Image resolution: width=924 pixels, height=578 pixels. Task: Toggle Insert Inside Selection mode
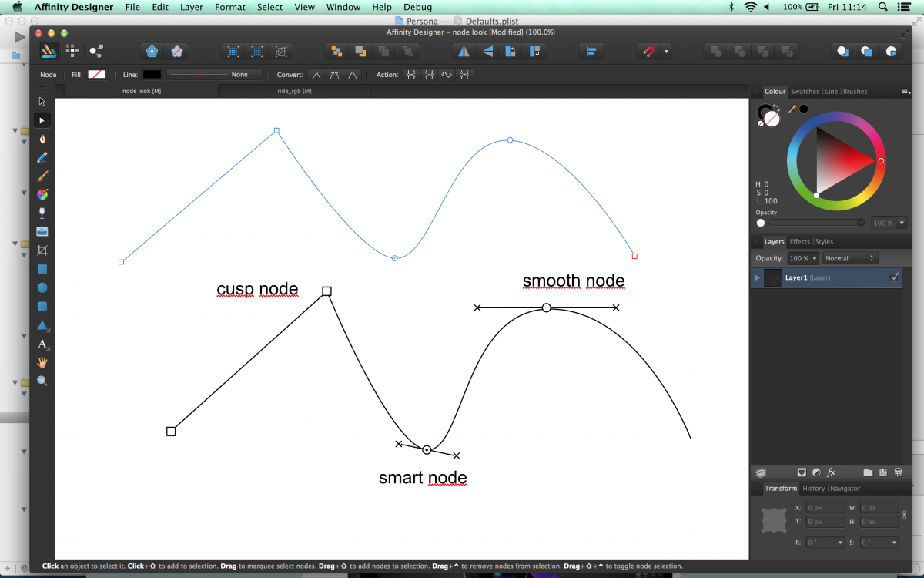pyautogui.click(x=891, y=52)
